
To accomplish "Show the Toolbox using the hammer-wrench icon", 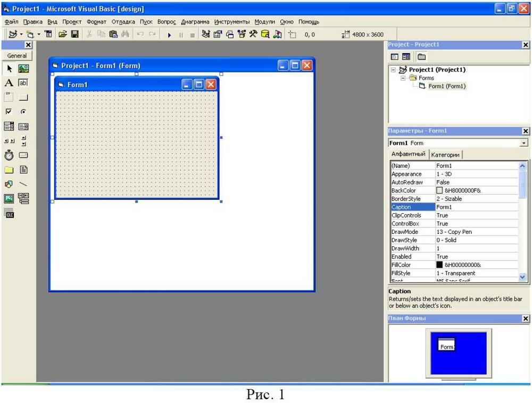I will click(253, 34).
